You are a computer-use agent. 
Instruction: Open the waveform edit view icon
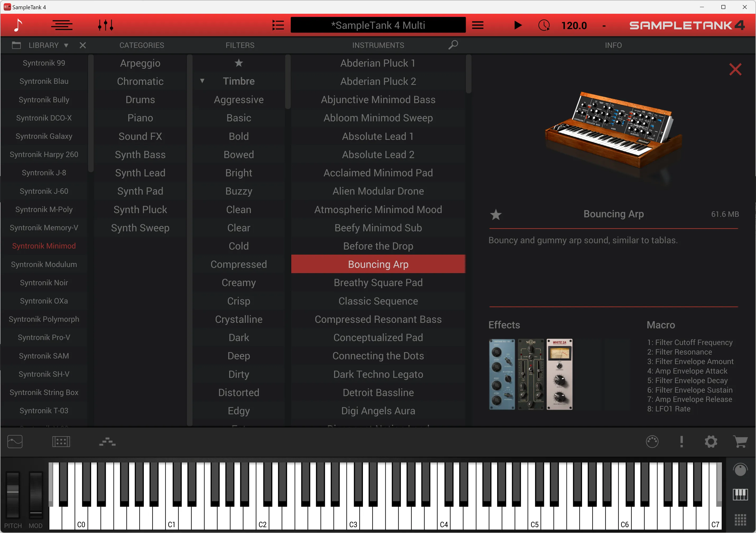click(x=15, y=442)
